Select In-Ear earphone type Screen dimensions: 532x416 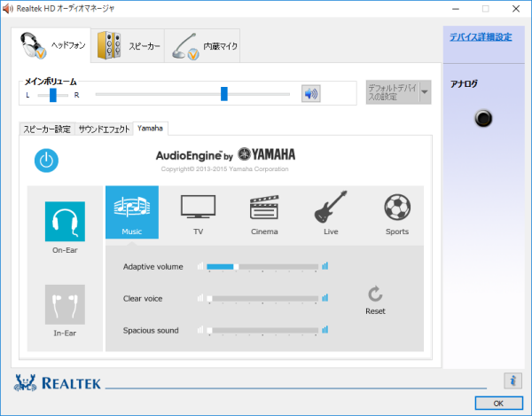(65, 304)
